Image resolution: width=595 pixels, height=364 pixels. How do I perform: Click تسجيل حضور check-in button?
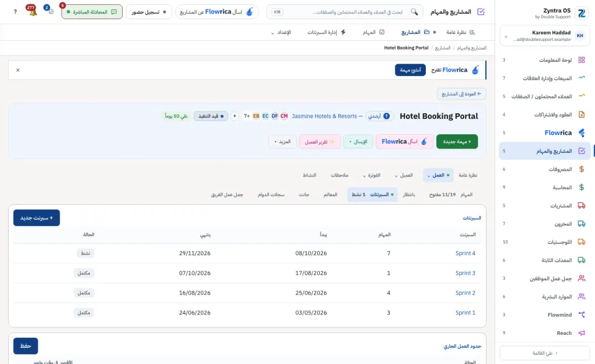[149, 12]
